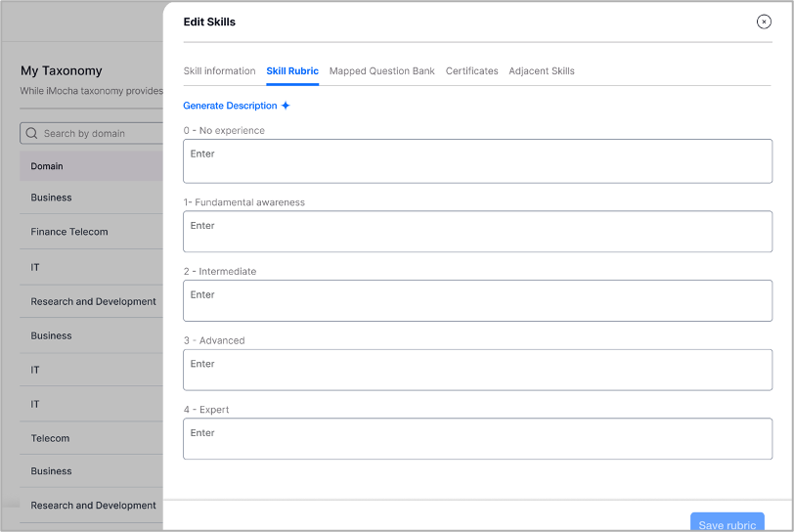Close the Edit Skills panel
794x532 pixels.
click(x=764, y=22)
